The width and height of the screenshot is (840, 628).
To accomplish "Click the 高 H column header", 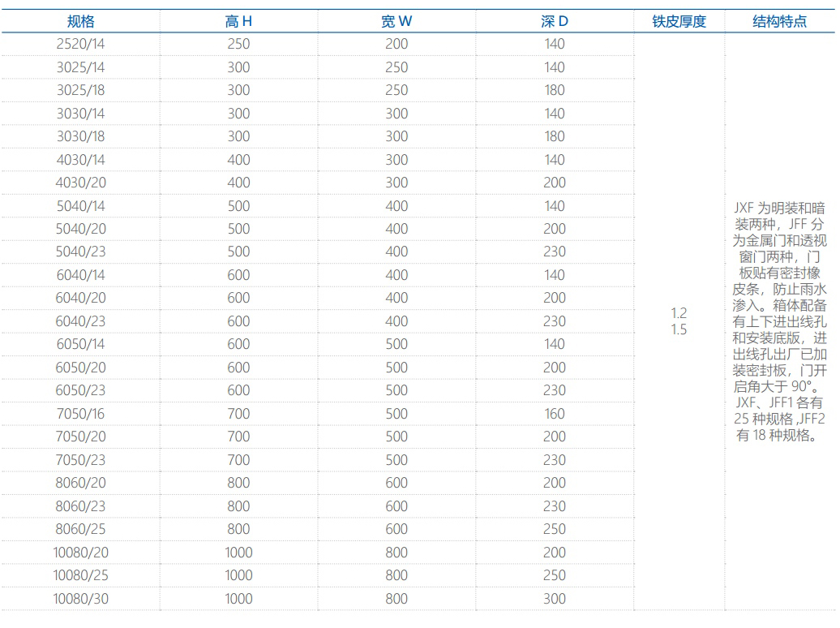I will (x=238, y=22).
